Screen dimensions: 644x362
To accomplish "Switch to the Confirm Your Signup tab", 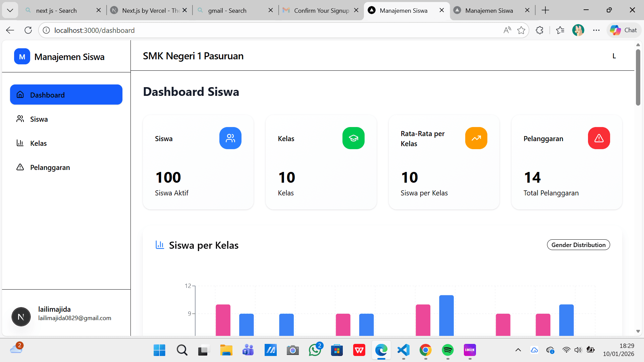I will [x=321, y=10].
